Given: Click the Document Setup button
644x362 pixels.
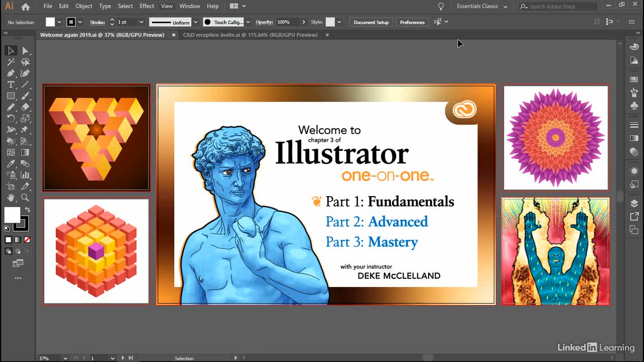Looking at the screenshot, I should [371, 22].
